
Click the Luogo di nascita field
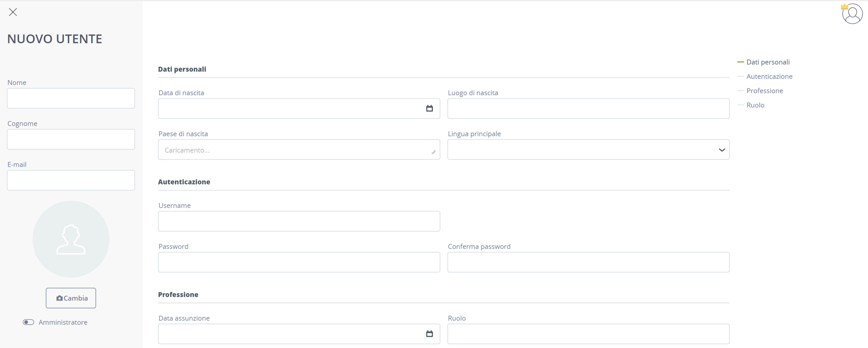(x=588, y=109)
